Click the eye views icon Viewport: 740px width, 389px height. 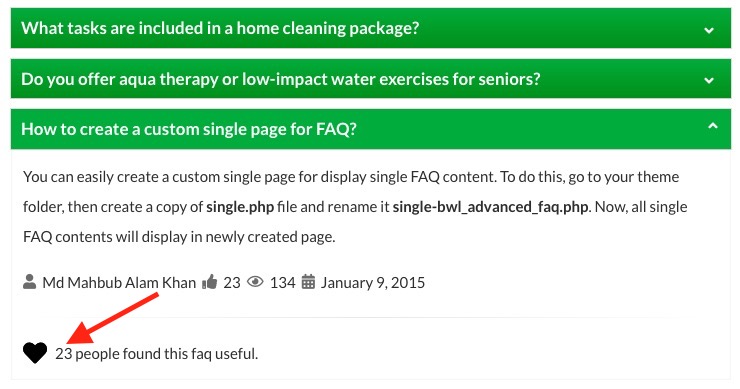click(x=255, y=282)
